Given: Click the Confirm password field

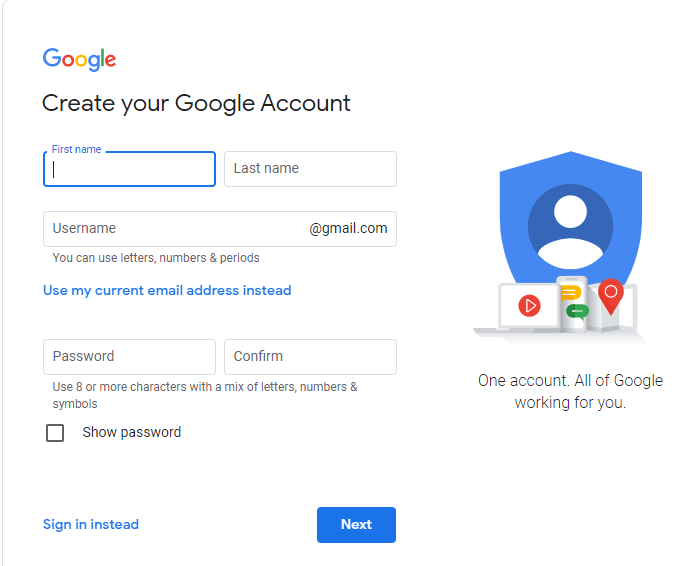Looking at the screenshot, I should pos(310,357).
